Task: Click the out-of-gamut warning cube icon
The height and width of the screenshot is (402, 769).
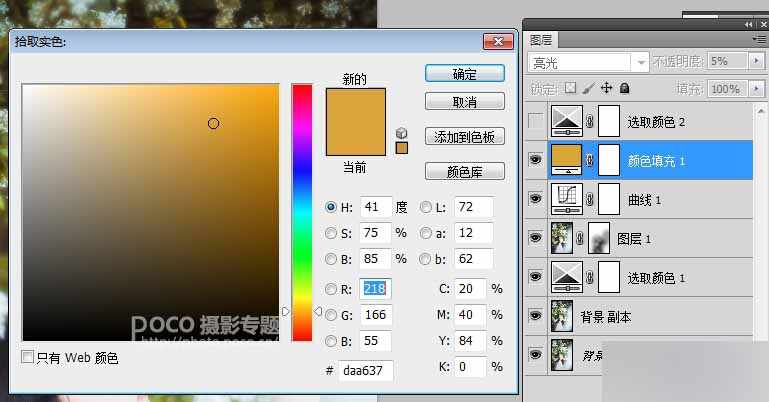Action: pos(402,133)
